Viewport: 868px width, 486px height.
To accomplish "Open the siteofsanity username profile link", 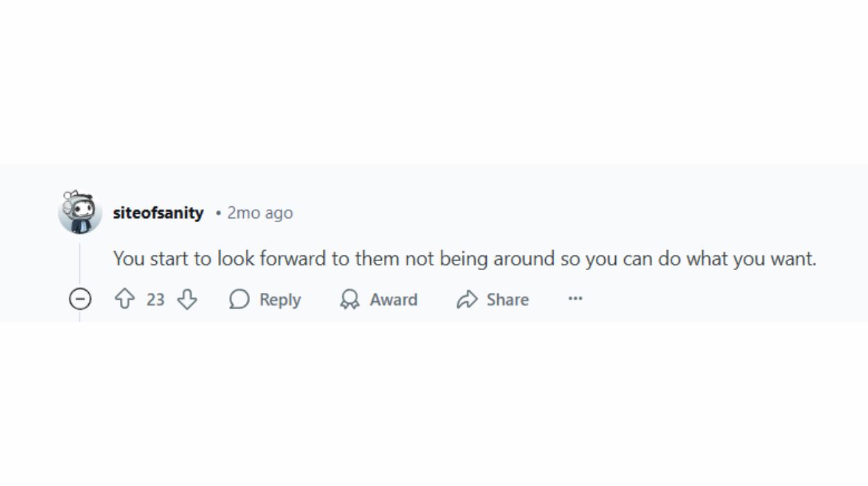I will (158, 212).
